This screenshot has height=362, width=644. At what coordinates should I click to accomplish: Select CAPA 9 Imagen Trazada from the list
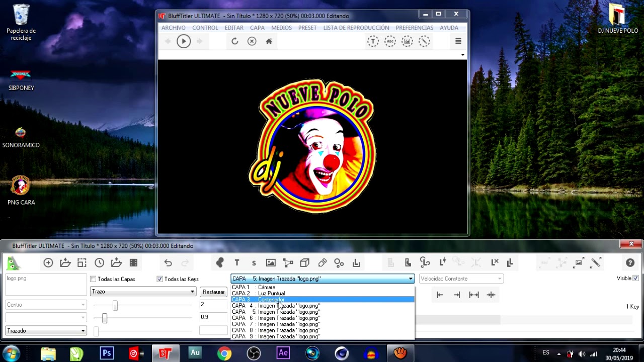(x=323, y=336)
